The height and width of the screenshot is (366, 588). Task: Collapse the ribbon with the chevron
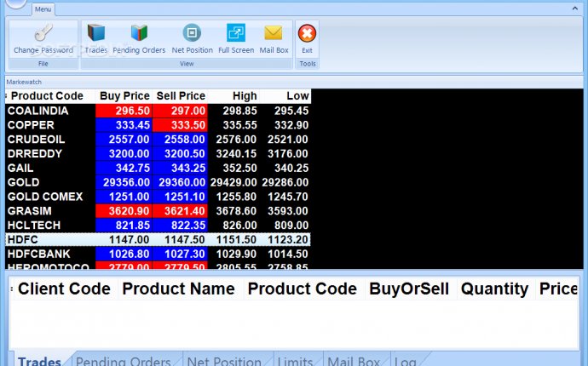[575, 9]
